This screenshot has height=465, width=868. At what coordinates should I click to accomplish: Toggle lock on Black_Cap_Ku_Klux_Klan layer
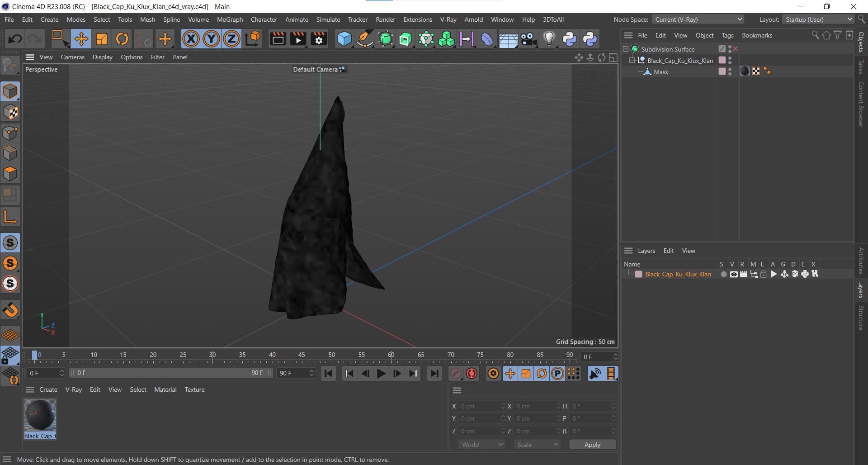pos(764,275)
